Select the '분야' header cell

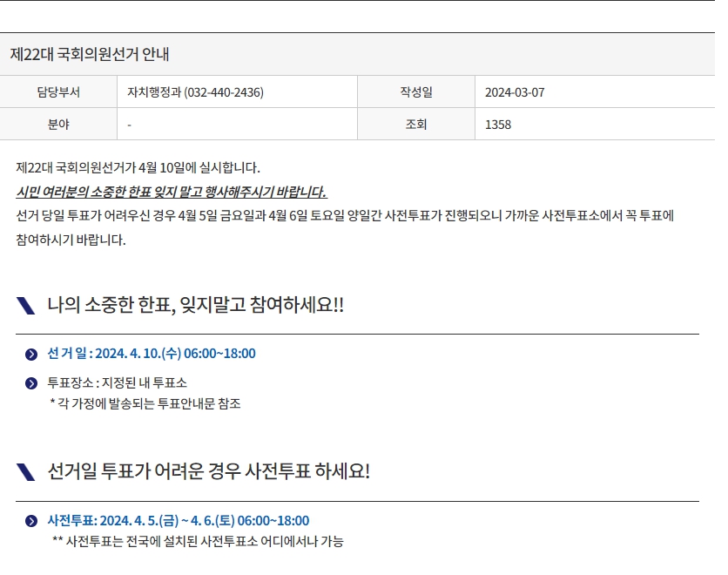coord(58,124)
